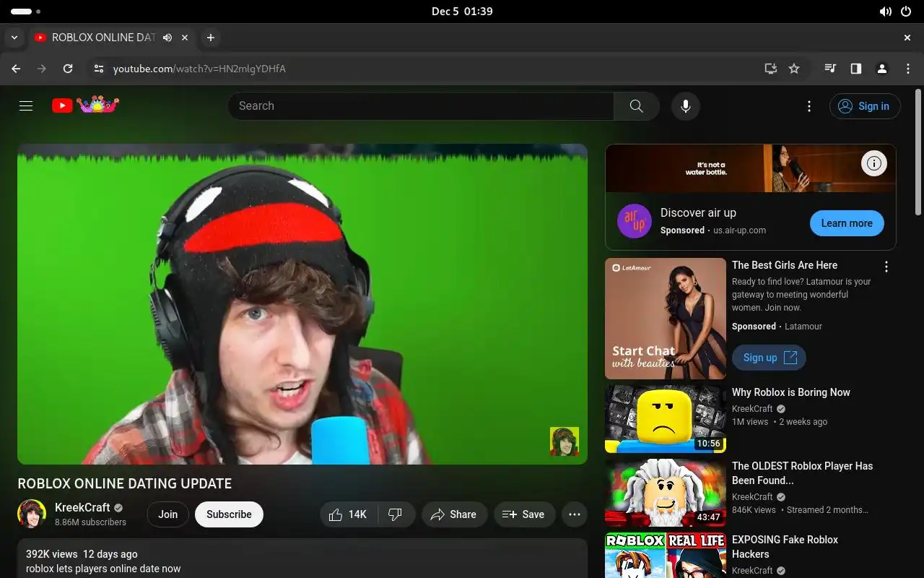The width and height of the screenshot is (924, 578).
Task: Open Chrome three-dot menu
Action: pos(908,69)
